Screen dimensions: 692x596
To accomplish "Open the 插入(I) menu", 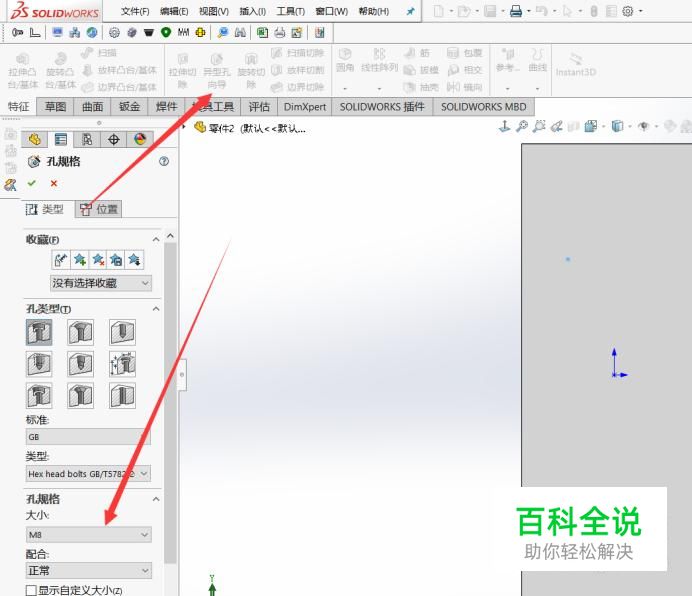I will click(x=252, y=11).
